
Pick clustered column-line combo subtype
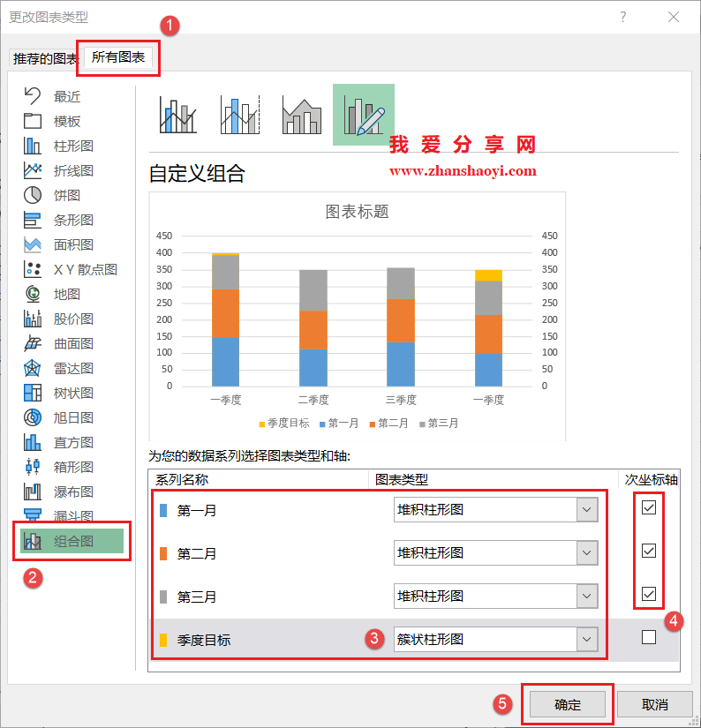point(178,115)
